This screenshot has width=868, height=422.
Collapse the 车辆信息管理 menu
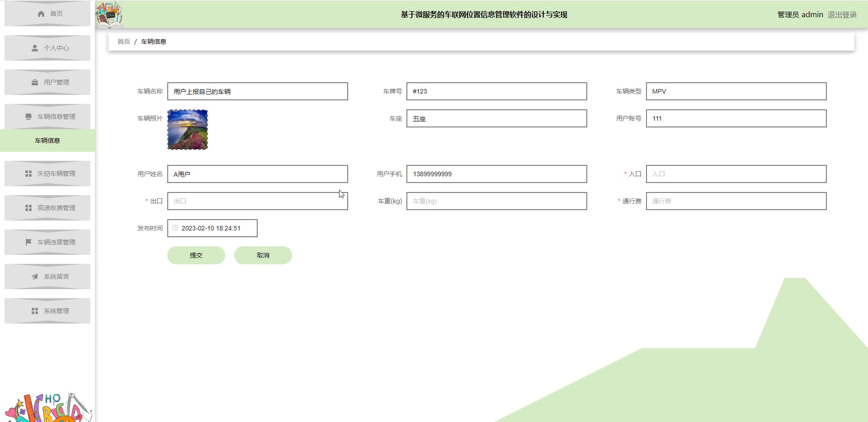(47, 117)
